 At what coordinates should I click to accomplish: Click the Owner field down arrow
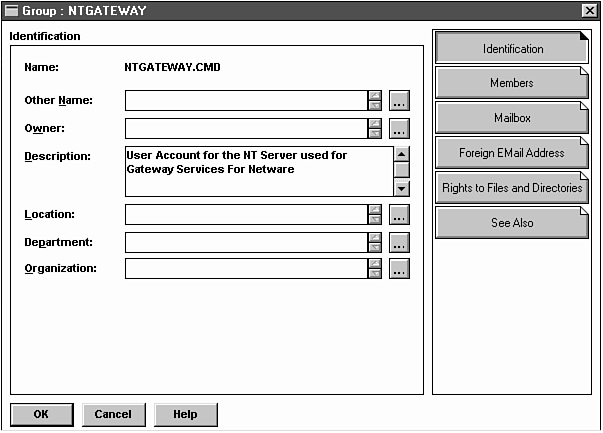click(375, 134)
